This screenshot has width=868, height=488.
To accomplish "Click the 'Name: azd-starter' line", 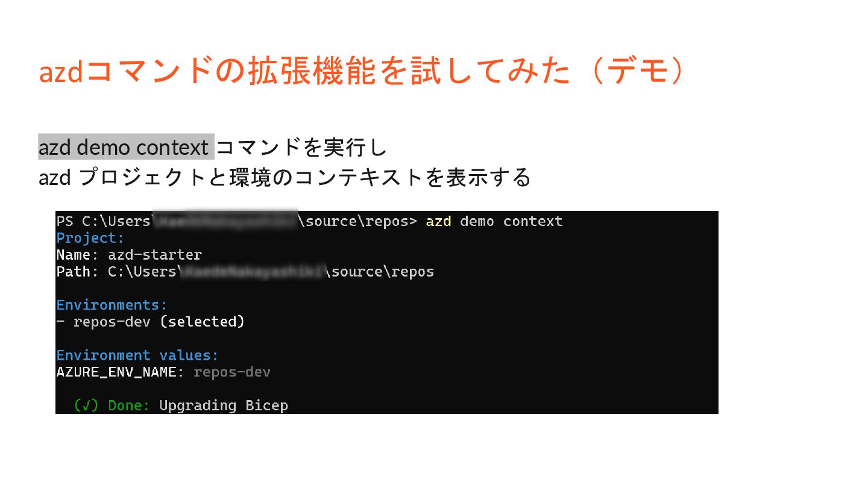I will [129, 255].
